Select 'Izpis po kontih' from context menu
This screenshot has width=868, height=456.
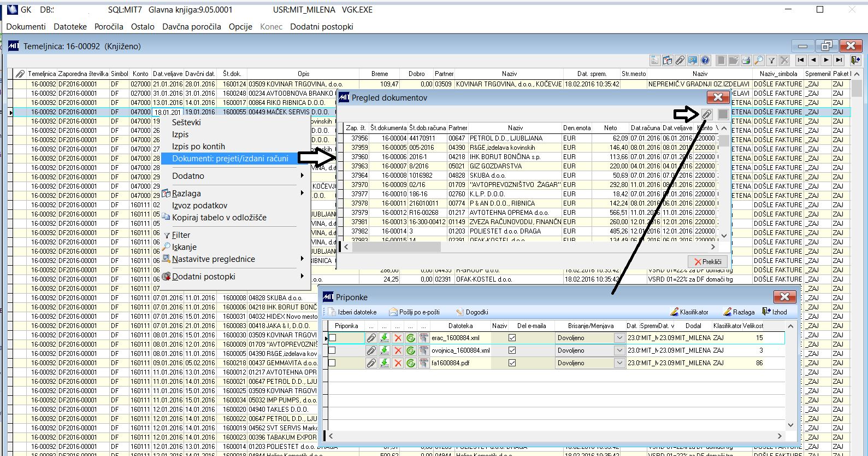point(198,147)
